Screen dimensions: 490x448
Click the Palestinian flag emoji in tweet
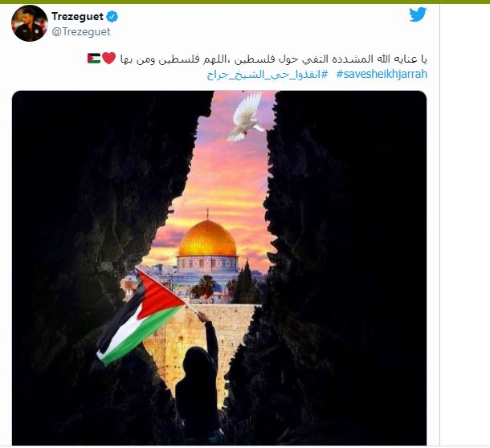click(94, 59)
